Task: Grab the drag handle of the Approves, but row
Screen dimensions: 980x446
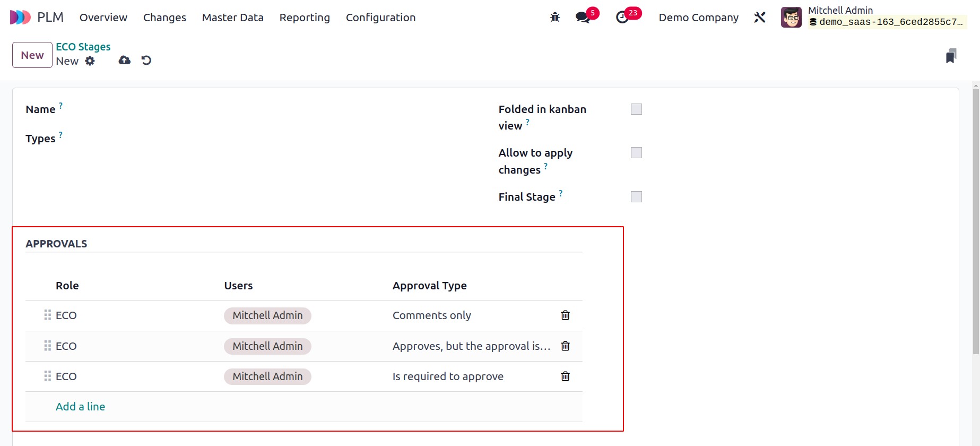Action: pos(47,346)
